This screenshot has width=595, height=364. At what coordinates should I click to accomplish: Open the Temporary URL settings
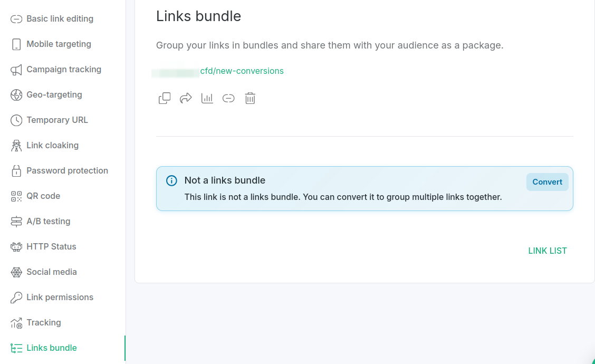[57, 120]
